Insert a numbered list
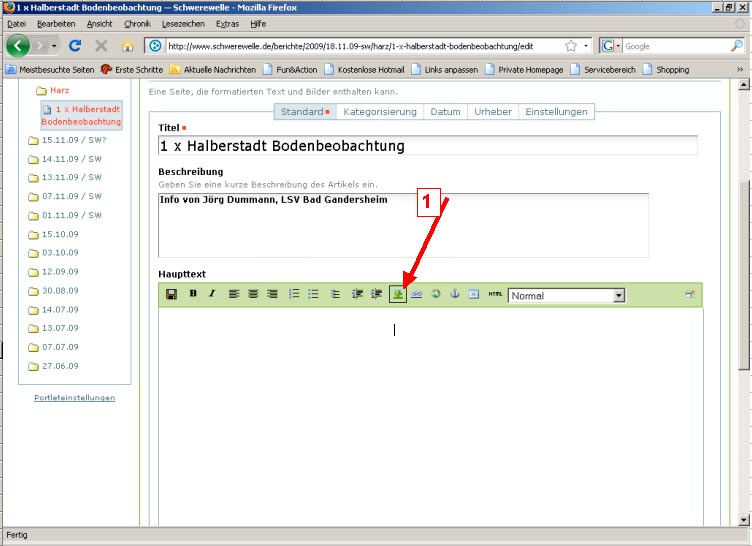The width and height of the screenshot is (752, 546). pos(294,295)
